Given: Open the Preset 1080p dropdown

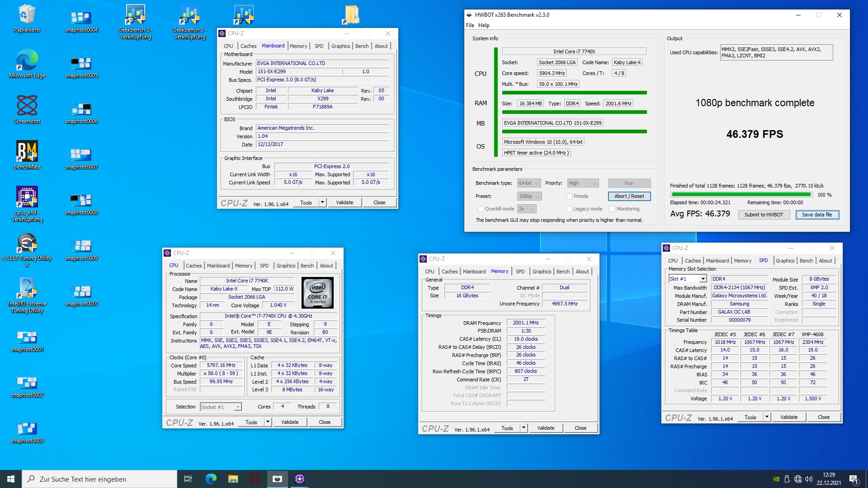Looking at the screenshot, I should pos(529,196).
